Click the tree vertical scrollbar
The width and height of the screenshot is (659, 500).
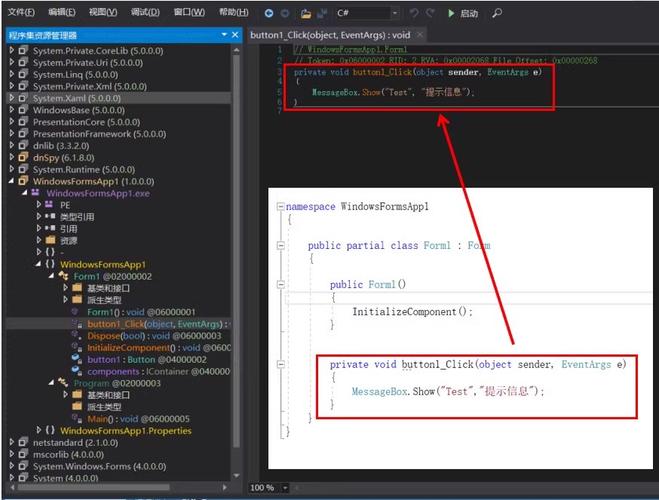pos(236,252)
